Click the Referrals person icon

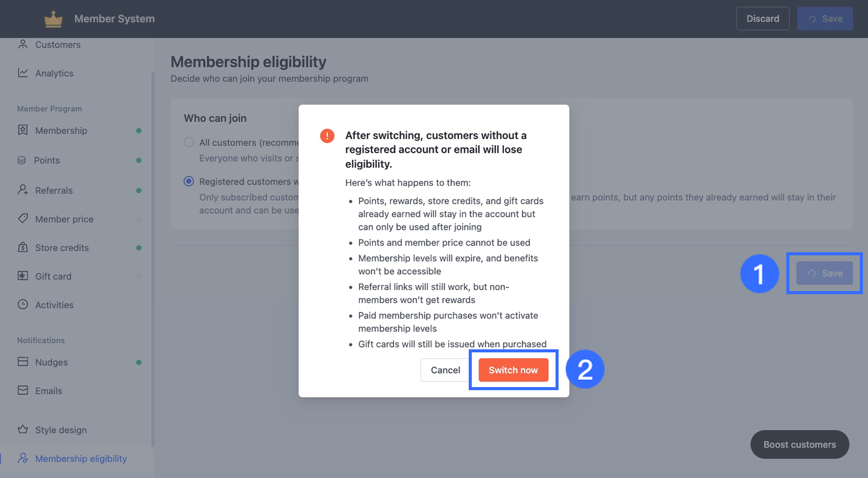[x=23, y=190]
